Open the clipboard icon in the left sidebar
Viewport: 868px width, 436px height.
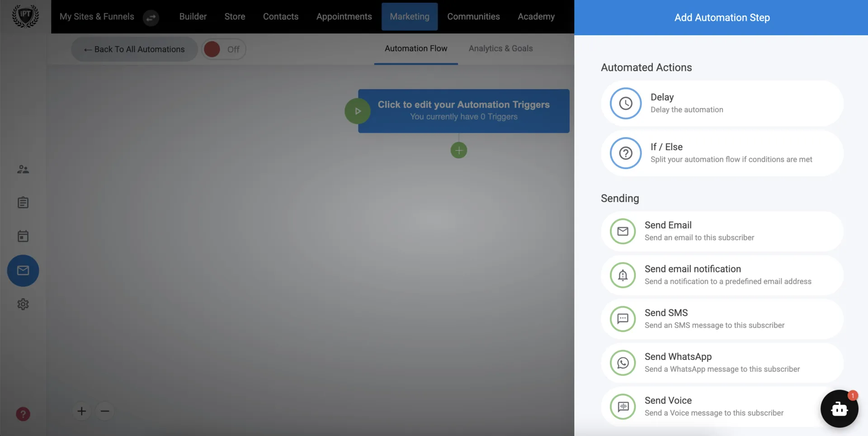click(x=23, y=203)
